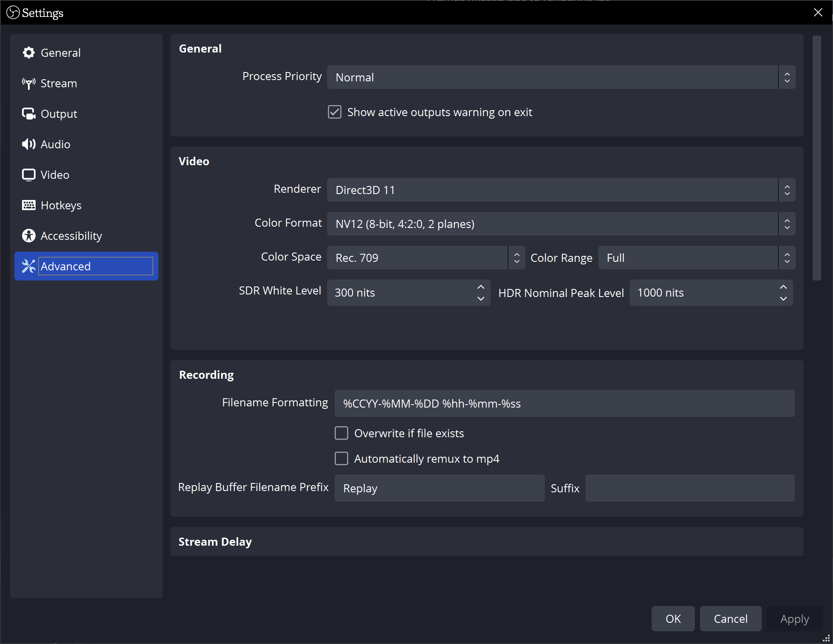Enable Automatically remux to mp4
Screen dimensions: 833x644
point(341,458)
